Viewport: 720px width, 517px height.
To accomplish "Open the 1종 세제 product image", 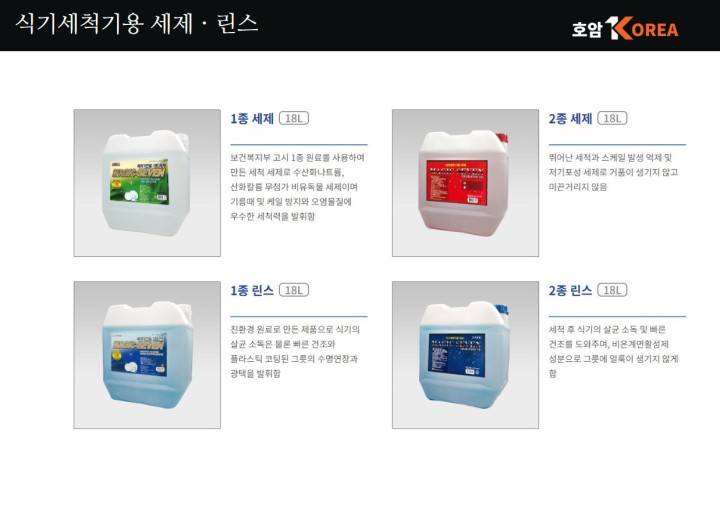I will point(147,183).
